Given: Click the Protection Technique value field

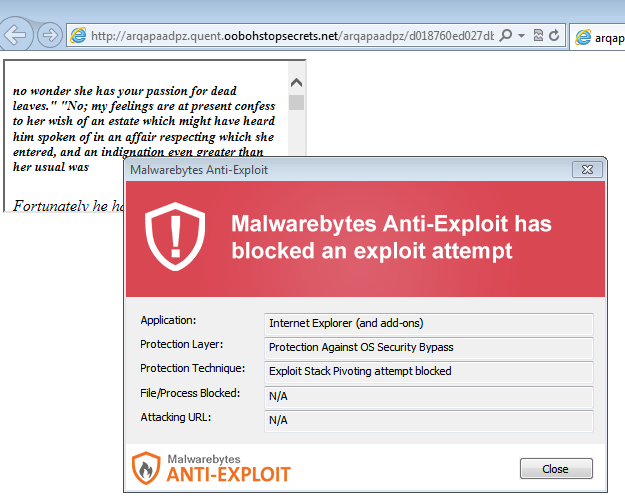Looking at the screenshot, I should click(x=429, y=371).
